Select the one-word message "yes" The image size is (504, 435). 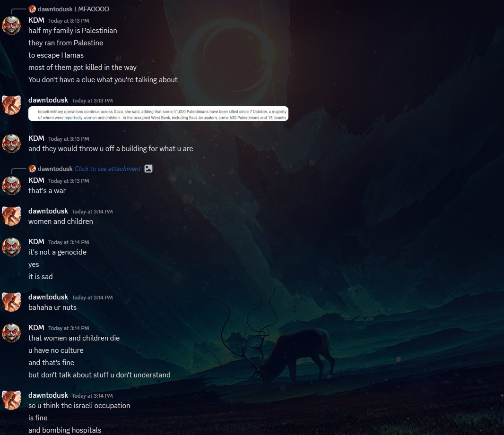pos(34,264)
